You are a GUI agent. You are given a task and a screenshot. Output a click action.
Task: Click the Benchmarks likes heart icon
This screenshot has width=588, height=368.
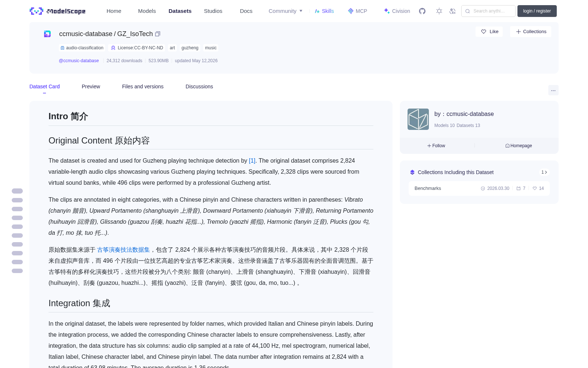pos(535,188)
